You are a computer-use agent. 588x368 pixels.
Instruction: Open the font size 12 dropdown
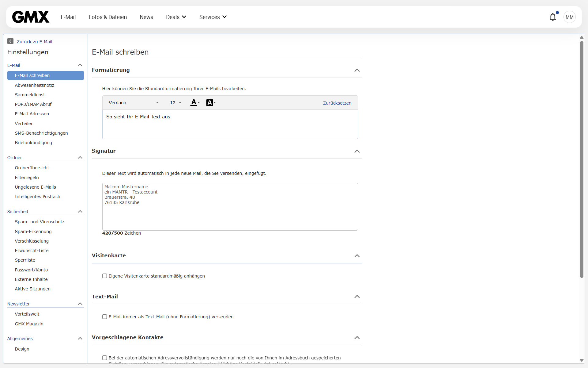(175, 103)
